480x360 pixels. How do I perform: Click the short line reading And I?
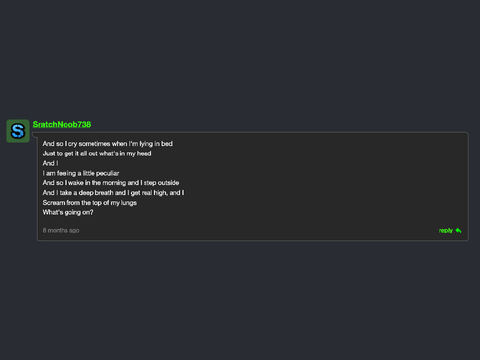click(50, 163)
